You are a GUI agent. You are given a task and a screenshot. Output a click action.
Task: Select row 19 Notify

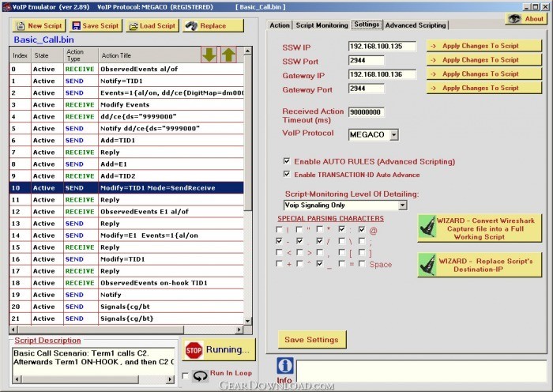(x=126, y=295)
